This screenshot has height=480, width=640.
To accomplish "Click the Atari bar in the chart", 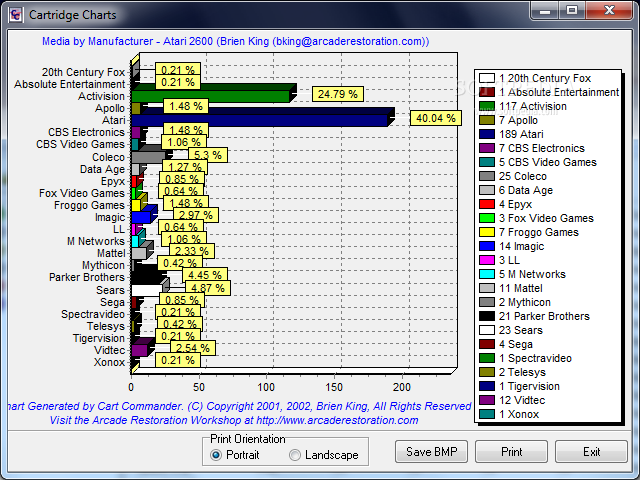I will pos(260,120).
